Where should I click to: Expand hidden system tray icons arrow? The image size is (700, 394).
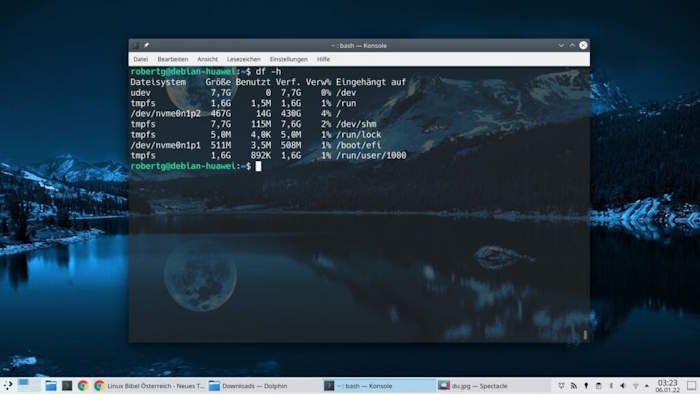646,386
